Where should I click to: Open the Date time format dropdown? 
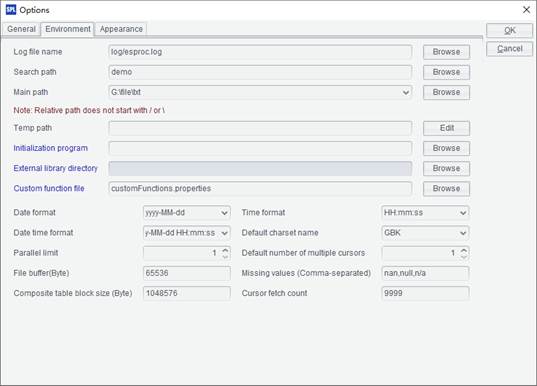(x=224, y=233)
